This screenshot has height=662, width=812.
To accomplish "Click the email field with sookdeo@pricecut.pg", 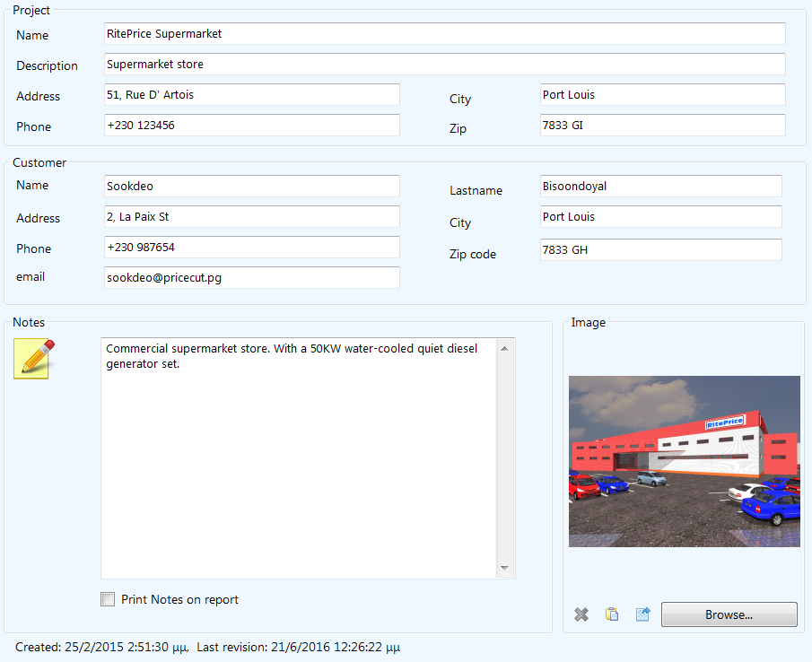I will (251, 277).
